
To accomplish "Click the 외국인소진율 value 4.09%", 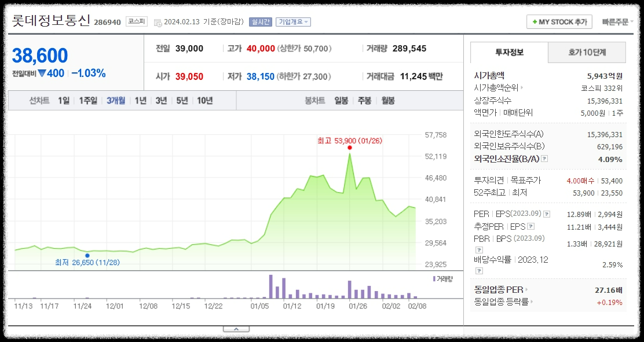I will pos(610,159).
